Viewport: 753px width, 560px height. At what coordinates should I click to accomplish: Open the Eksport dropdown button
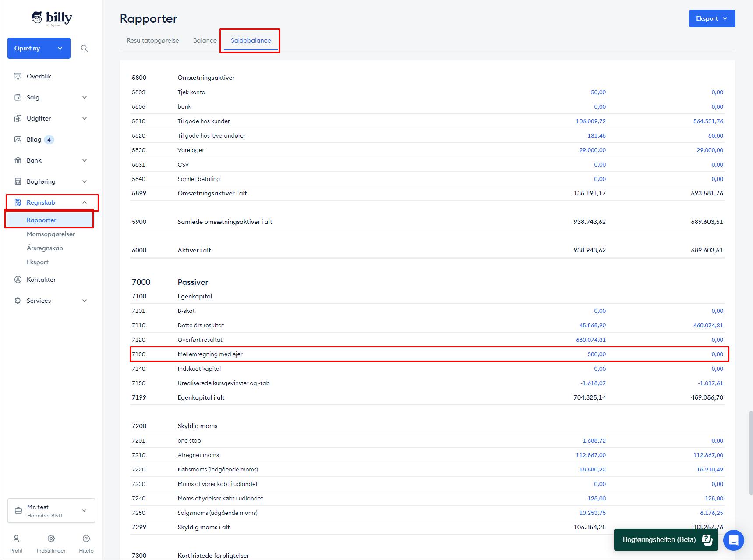712,18
